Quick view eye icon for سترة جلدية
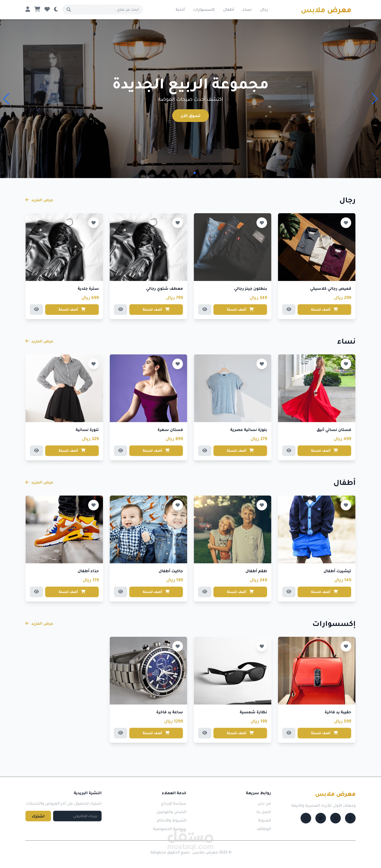 36,309
